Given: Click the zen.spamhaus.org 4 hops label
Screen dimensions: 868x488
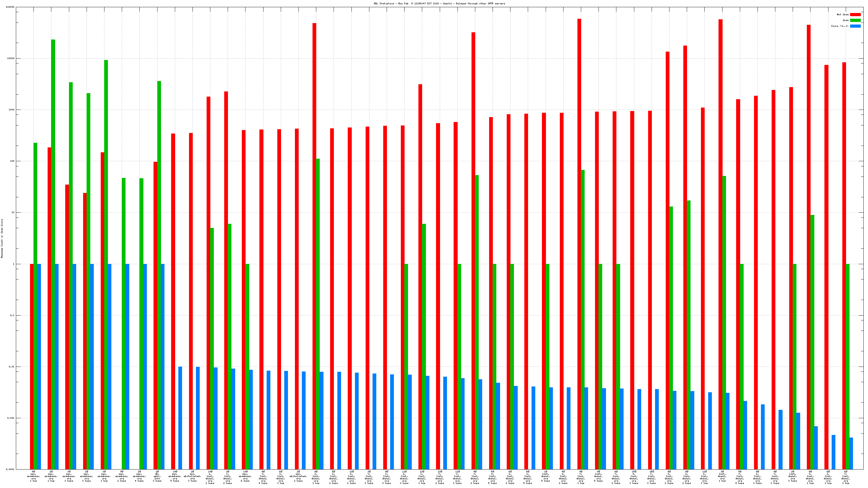Looking at the screenshot, I should point(139,476).
